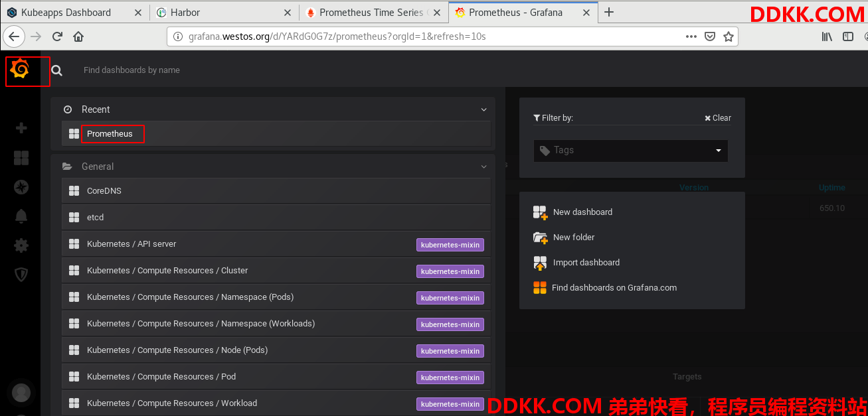Click kubernetes-mixin tag on Namespace (Workloads) row

pos(450,324)
